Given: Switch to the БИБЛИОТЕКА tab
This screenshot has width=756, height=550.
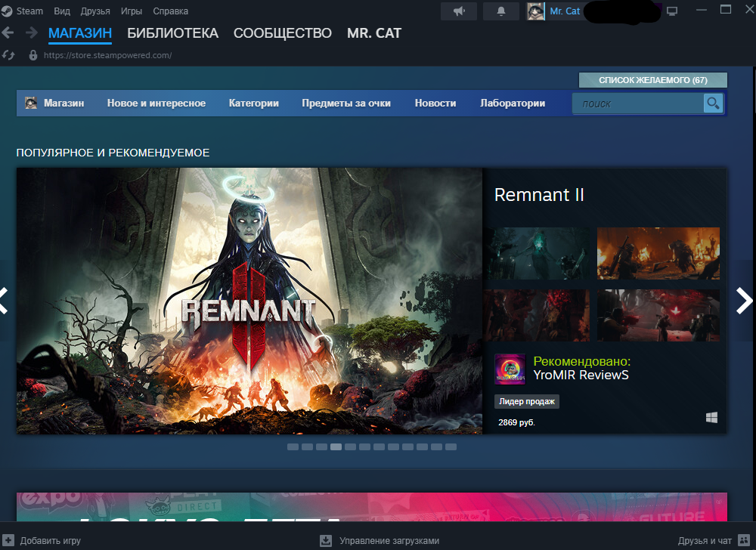Looking at the screenshot, I should (x=172, y=32).
